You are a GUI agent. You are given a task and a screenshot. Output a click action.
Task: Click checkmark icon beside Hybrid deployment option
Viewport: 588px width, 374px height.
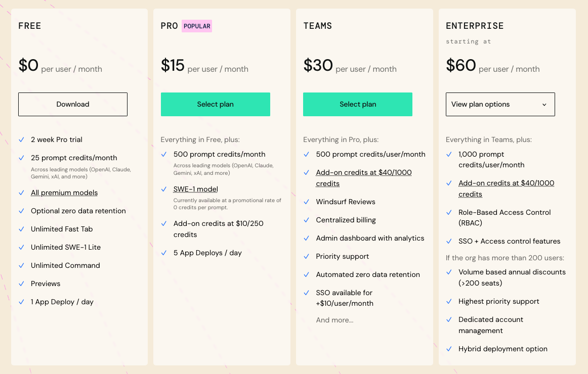(449, 349)
